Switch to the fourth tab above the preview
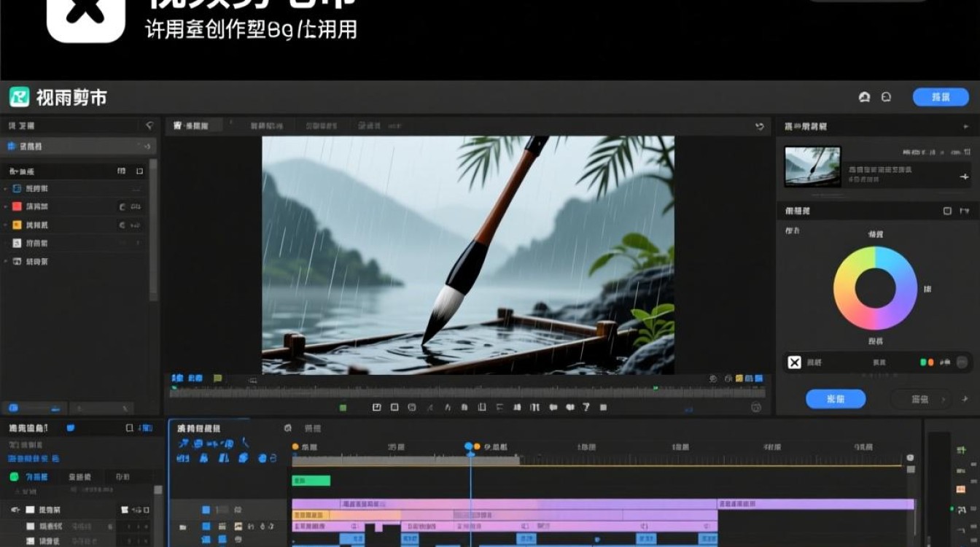 379,126
